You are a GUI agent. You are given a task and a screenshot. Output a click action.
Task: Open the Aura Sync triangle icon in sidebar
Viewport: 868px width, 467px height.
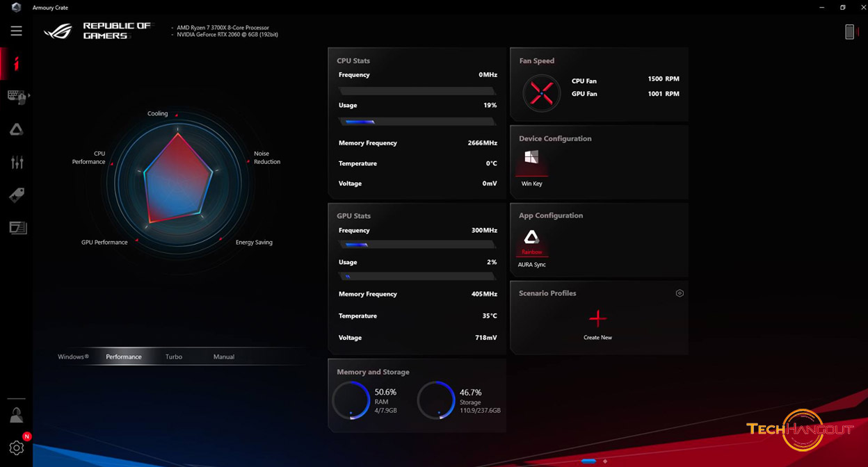coord(17,129)
